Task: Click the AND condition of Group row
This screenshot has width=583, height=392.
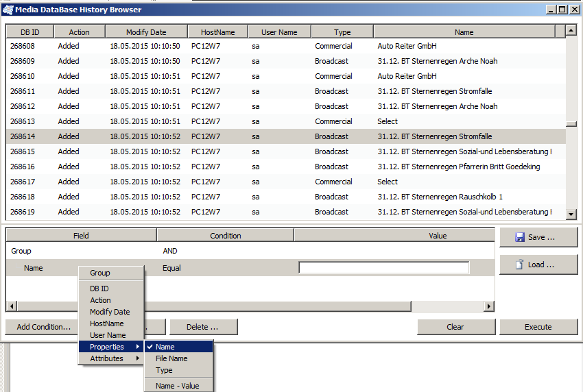Action: (x=170, y=251)
